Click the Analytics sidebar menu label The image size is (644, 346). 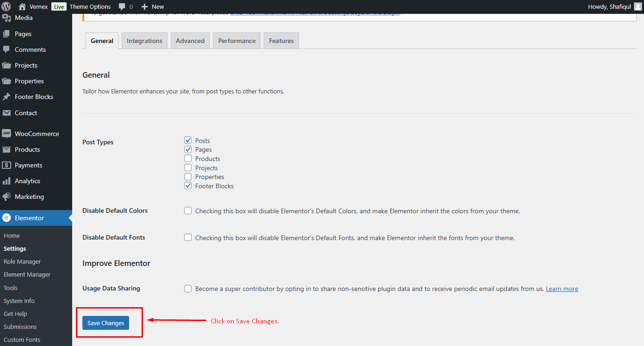(x=27, y=181)
